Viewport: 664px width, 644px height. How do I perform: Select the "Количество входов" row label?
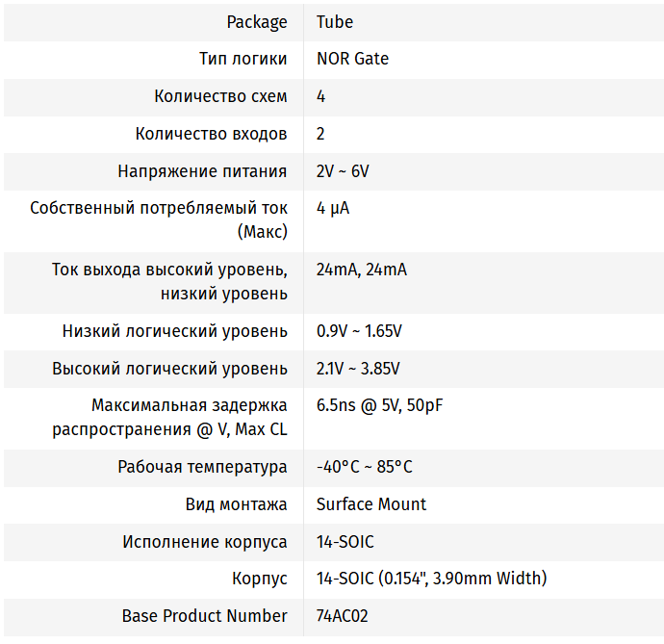pyautogui.click(x=211, y=134)
